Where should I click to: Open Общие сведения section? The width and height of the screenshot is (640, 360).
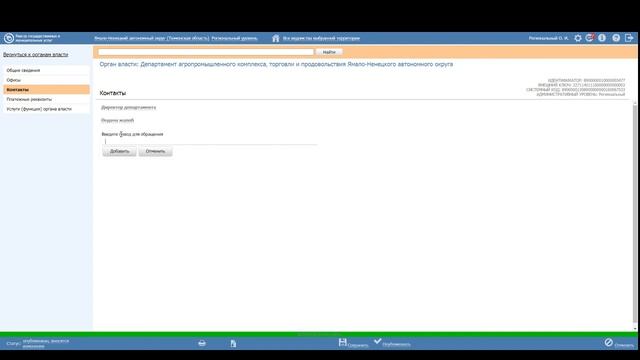click(x=47, y=70)
